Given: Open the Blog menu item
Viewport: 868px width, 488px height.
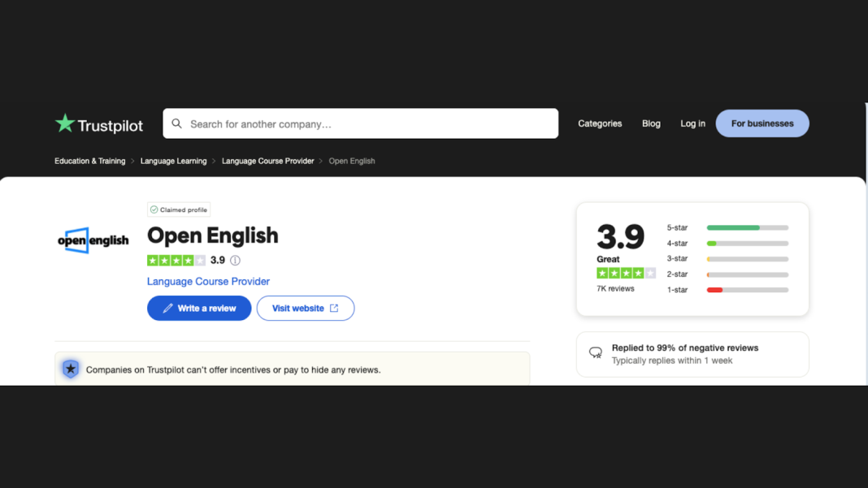Looking at the screenshot, I should click(x=651, y=123).
